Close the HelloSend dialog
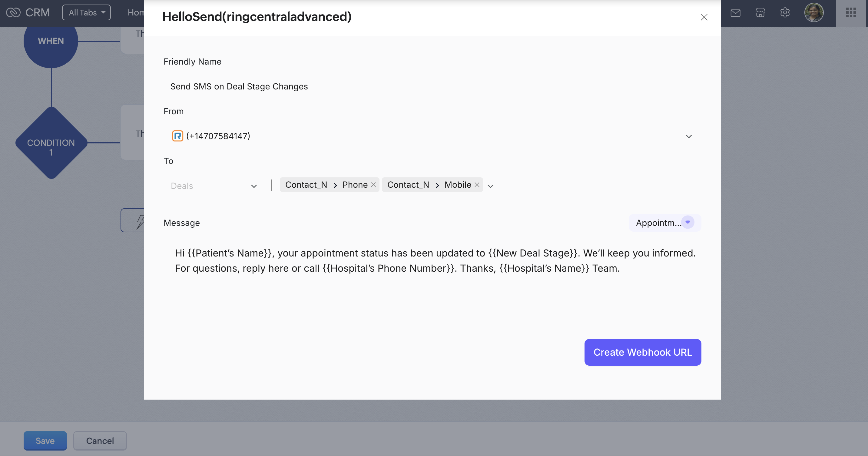 pos(704,17)
